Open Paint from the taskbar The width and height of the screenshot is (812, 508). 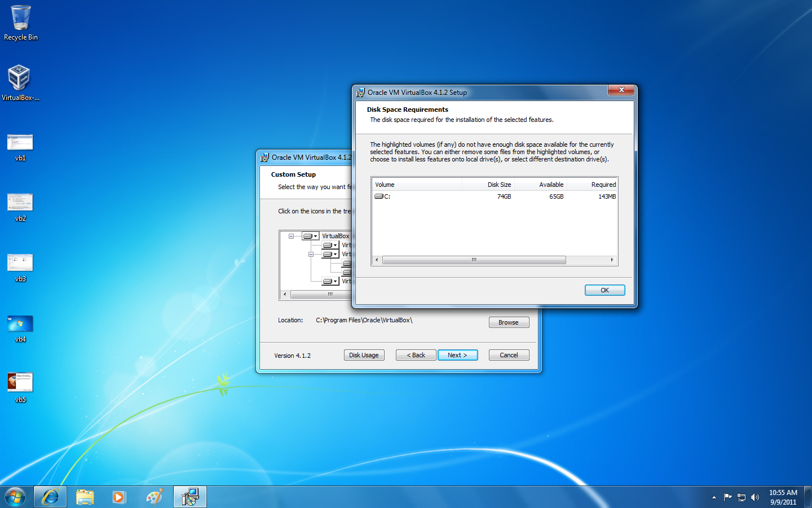(154, 497)
